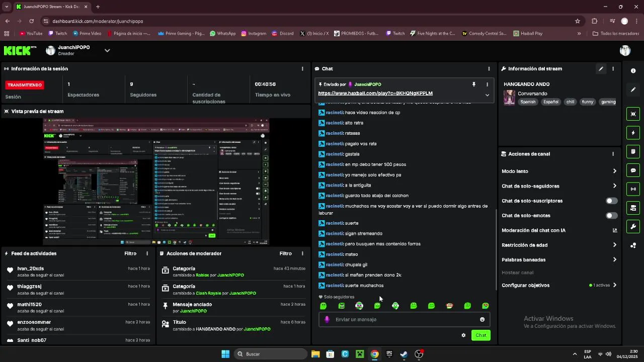Open Información del stream three-dot menu
Viewport: 644px width, 362px height.
(613, 69)
